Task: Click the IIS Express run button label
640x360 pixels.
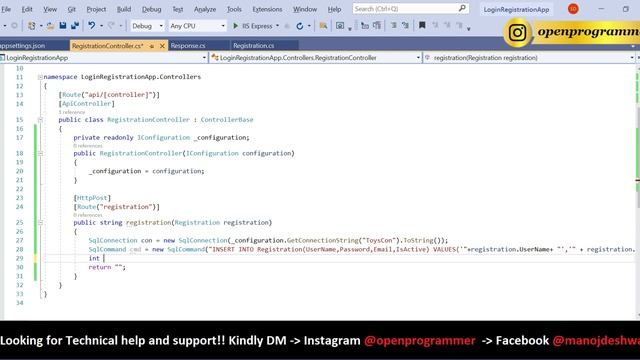Action: [x=257, y=26]
